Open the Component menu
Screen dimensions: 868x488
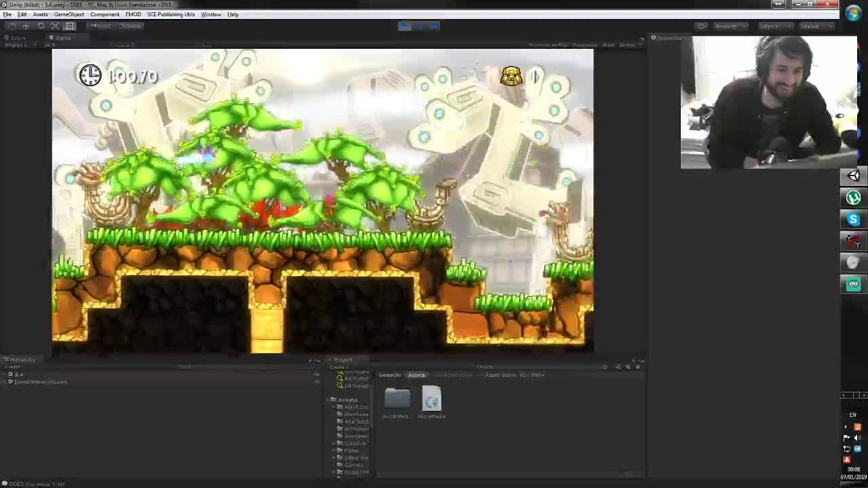coord(104,14)
